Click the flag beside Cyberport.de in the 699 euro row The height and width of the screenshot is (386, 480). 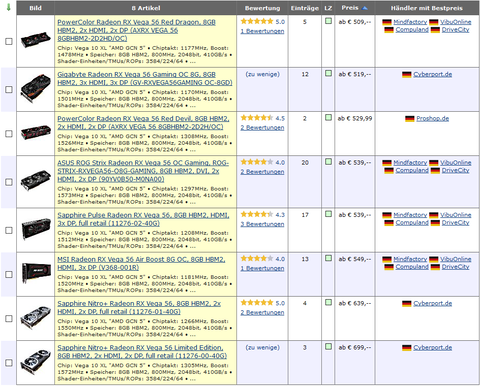tap(407, 348)
